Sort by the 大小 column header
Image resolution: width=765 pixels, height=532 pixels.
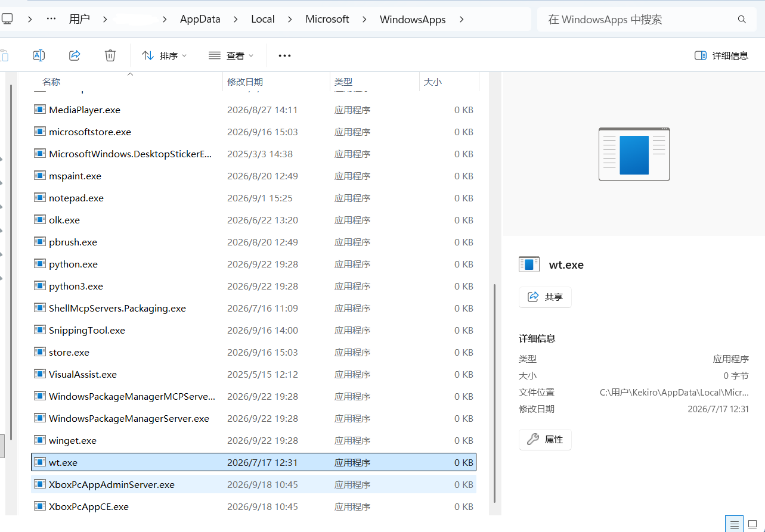(449, 82)
